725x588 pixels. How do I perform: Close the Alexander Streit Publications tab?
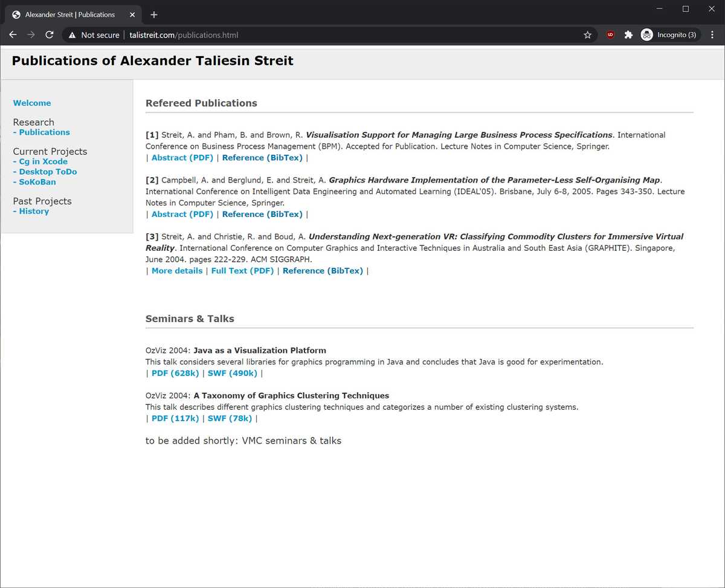point(132,15)
